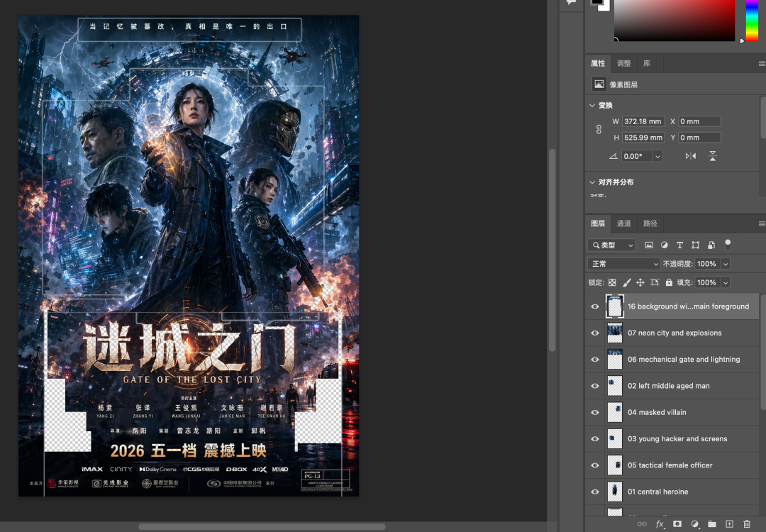Open the layer styles (fx) menu
This screenshot has width=766, height=532.
coord(660,523)
